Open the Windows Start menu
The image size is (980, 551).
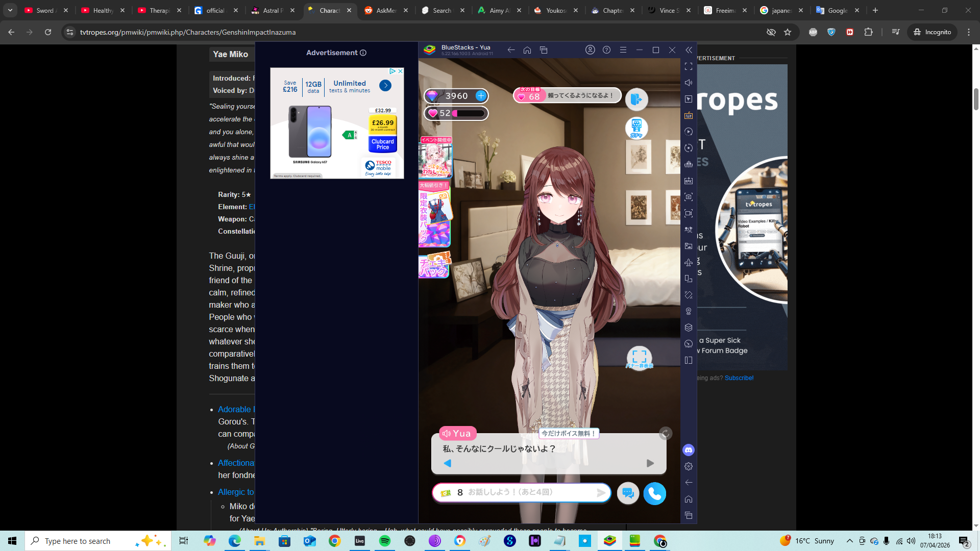[x=12, y=541]
